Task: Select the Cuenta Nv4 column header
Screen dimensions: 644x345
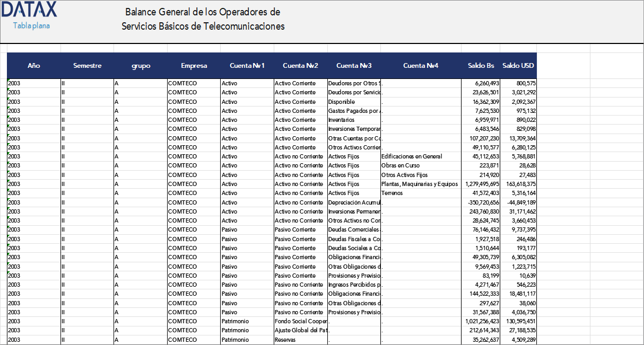Action: (x=421, y=66)
